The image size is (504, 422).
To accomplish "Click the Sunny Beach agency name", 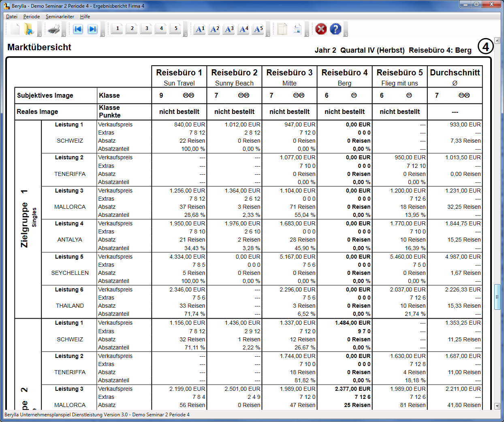I will [x=234, y=83].
